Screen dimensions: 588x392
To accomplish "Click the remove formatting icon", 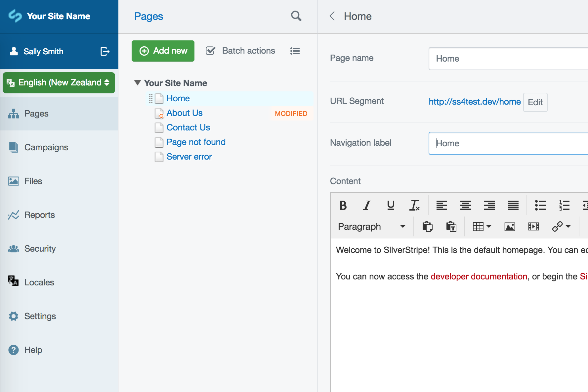I will pyautogui.click(x=414, y=205).
